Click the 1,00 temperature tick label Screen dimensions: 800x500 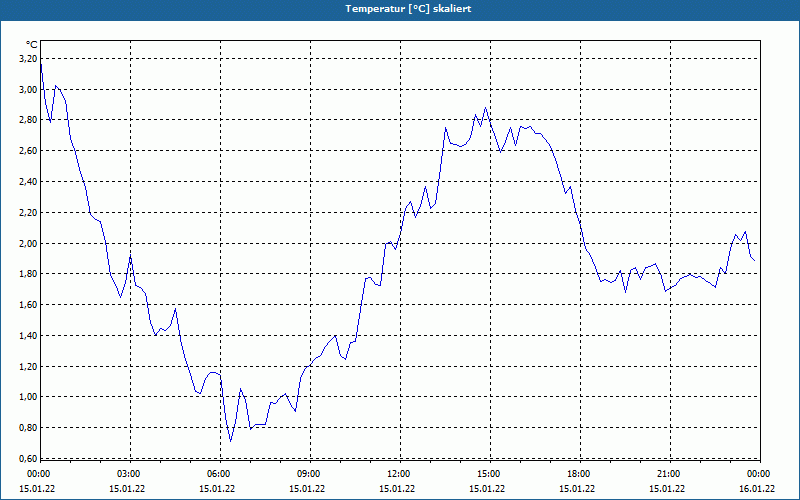[28, 397]
